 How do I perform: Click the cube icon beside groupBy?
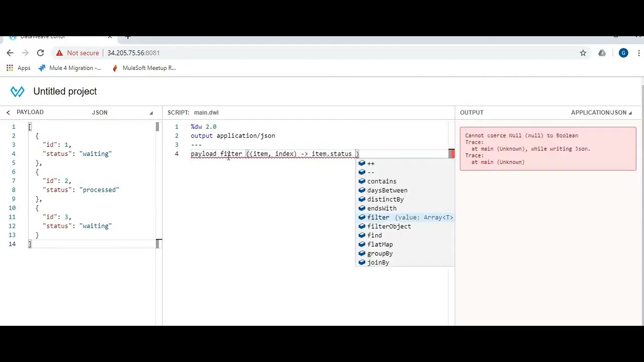362,254
